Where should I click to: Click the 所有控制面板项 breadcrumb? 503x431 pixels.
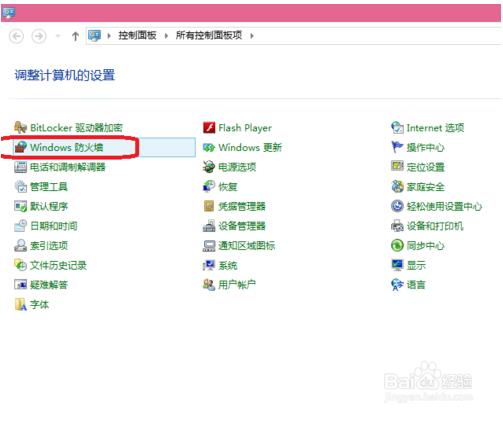(209, 35)
